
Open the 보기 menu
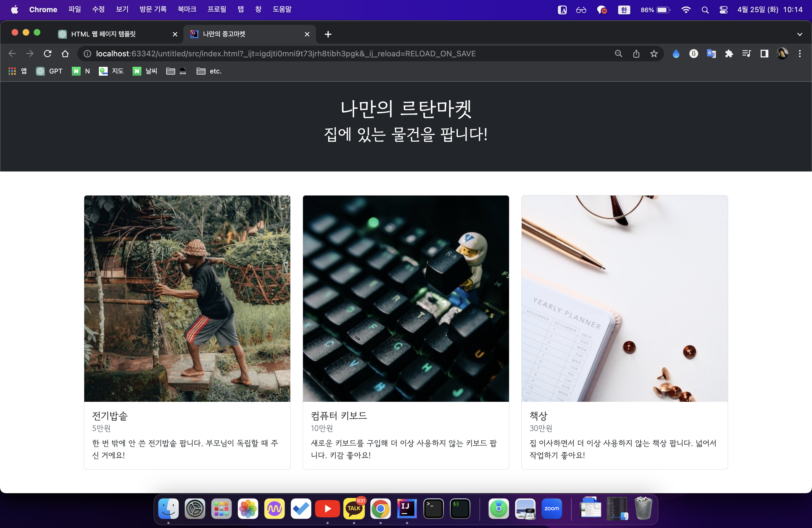[122, 10]
